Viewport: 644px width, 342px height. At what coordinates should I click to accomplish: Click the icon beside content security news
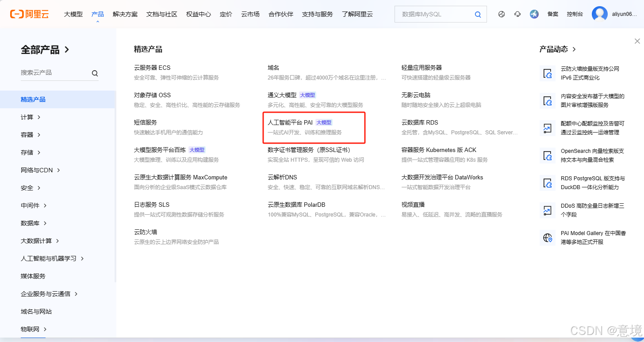(548, 101)
